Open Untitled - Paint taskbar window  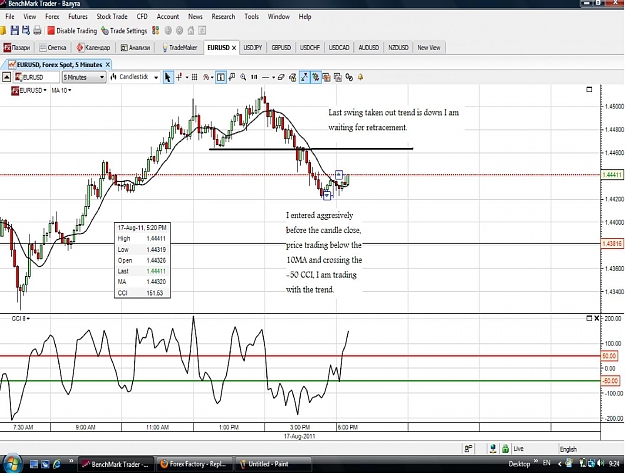click(273, 464)
